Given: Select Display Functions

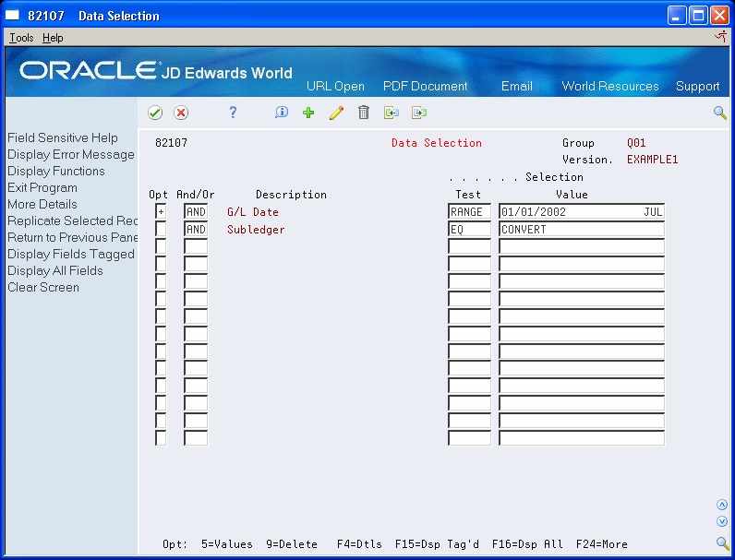Looking at the screenshot, I should pos(56,171).
